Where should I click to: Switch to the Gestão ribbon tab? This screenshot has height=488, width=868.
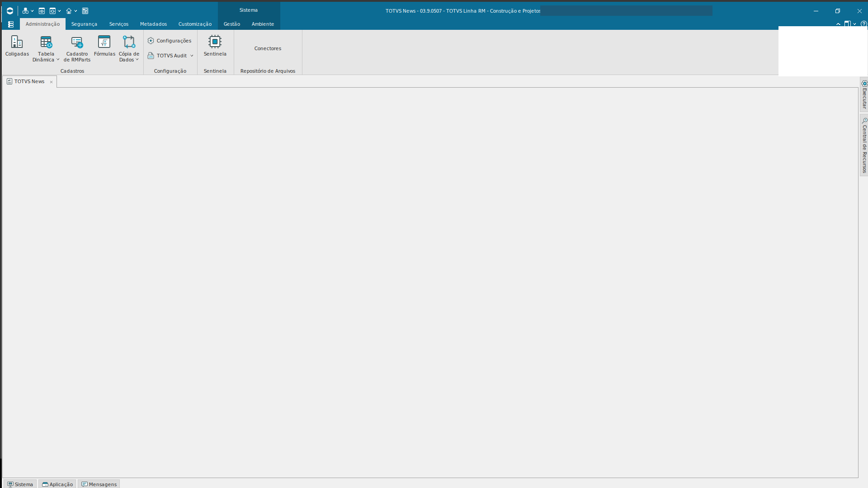point(232,24)
